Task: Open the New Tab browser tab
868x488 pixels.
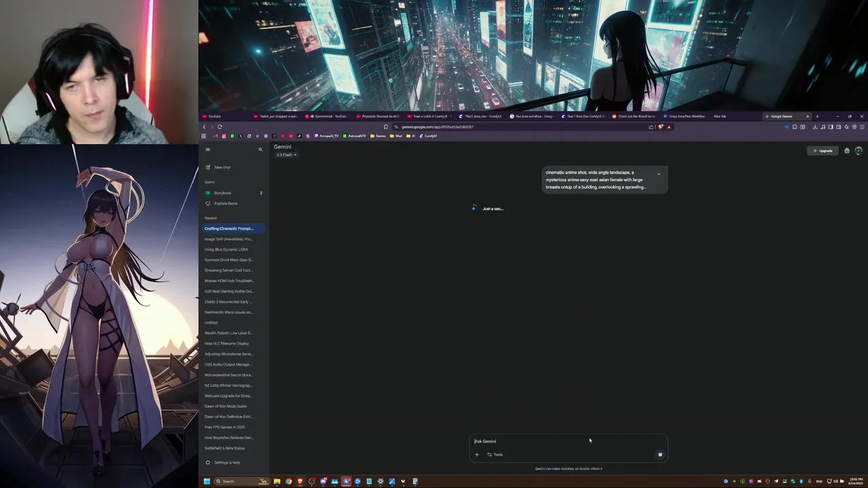Action: tap(736, 116)
